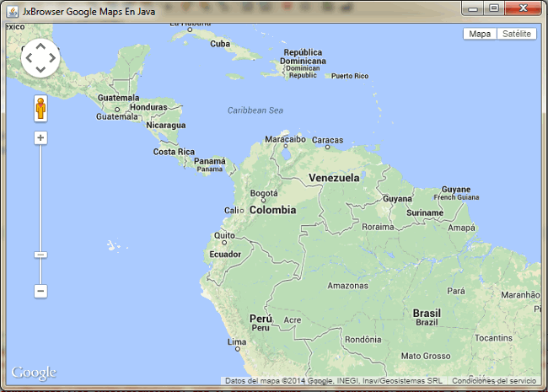Click the Google logo
This screenshot has width=548, height=392.
34,373
